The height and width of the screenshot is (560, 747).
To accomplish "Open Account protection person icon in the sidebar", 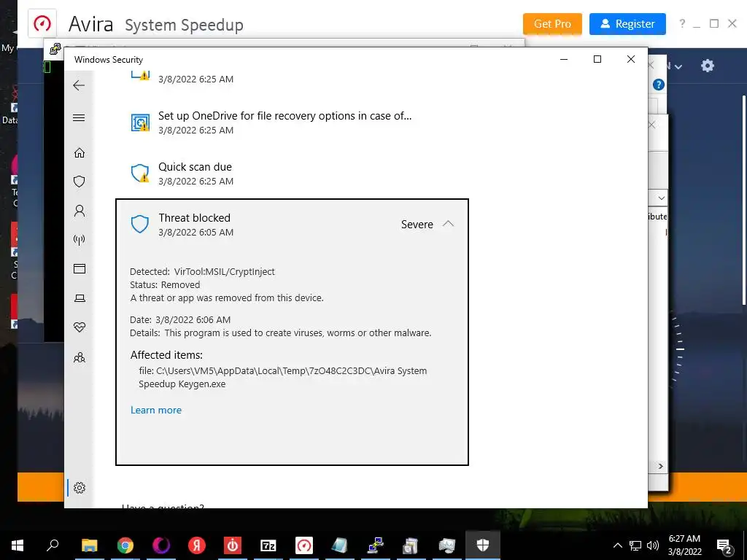I will pos(80,211).
